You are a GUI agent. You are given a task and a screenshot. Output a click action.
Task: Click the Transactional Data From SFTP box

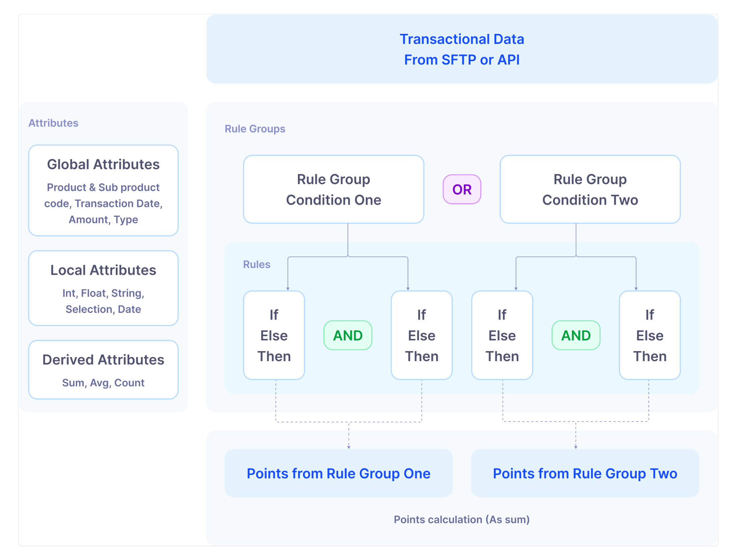point(462,49)
